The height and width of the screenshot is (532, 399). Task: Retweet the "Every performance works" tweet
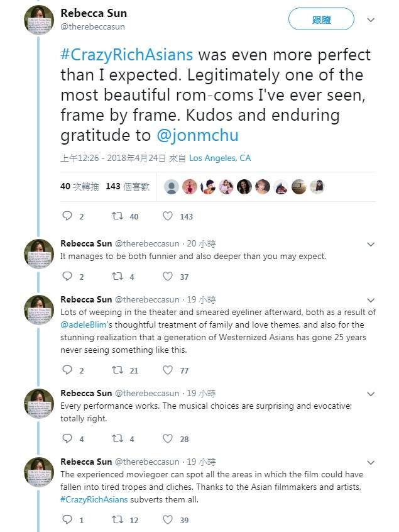(117, 439)
